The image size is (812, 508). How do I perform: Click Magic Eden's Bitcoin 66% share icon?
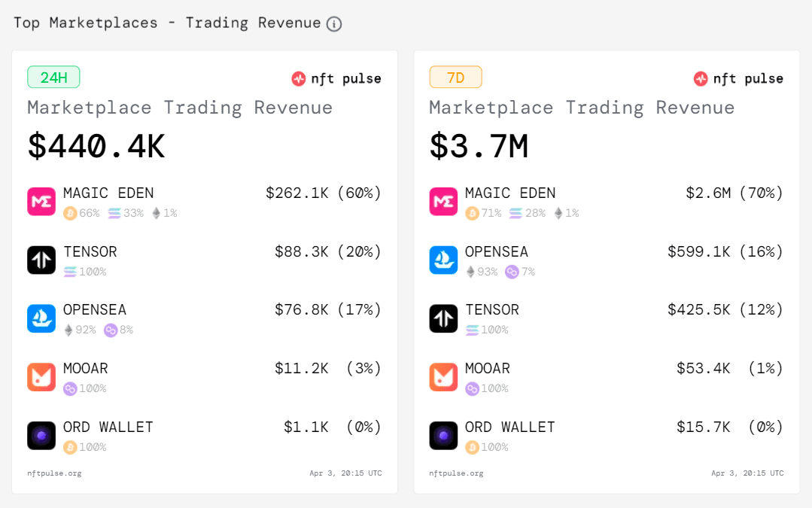[x=70, y=213]
